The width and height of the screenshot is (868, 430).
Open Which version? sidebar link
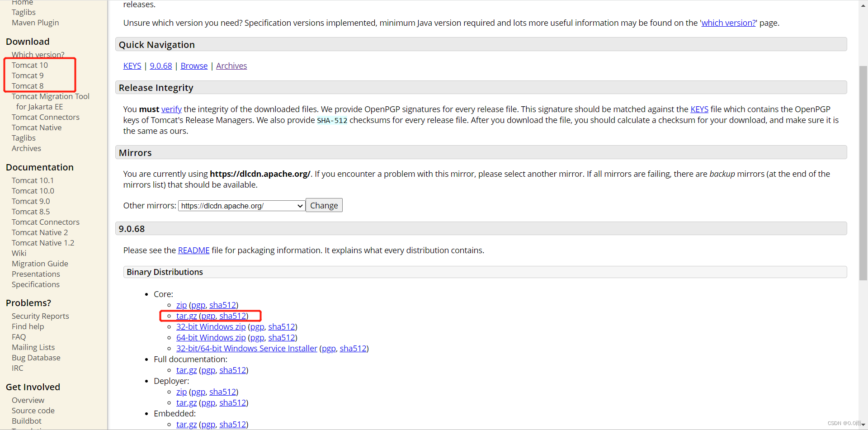point(38,55)
